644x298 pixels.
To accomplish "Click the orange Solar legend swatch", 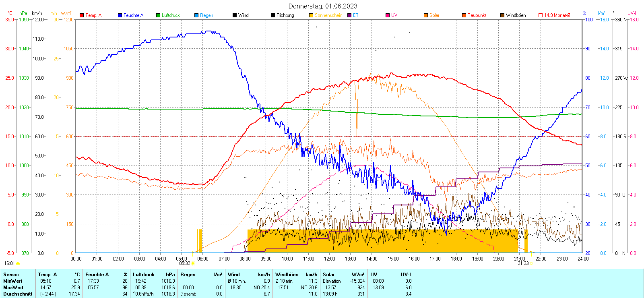I will [x=426, y=15].
